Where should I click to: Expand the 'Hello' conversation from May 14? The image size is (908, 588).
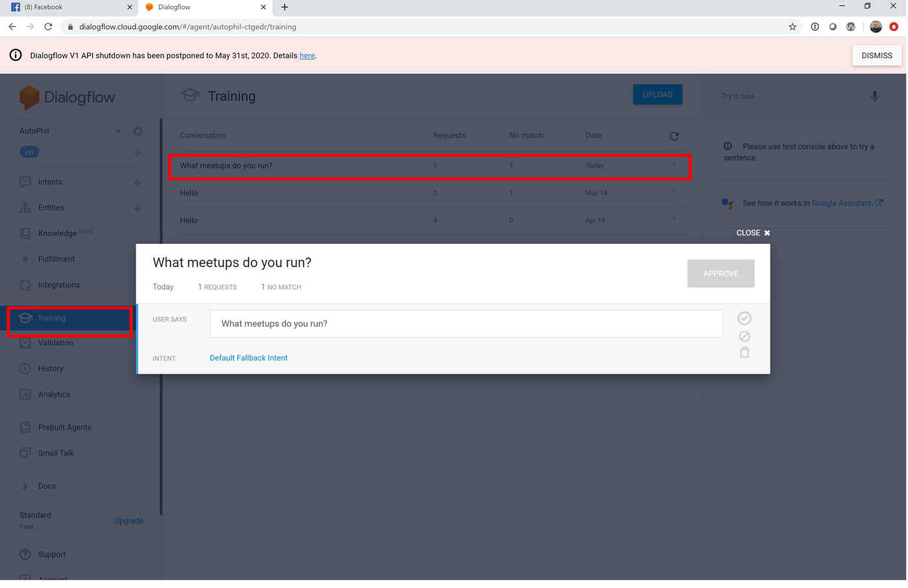click(x=673, y=193)
